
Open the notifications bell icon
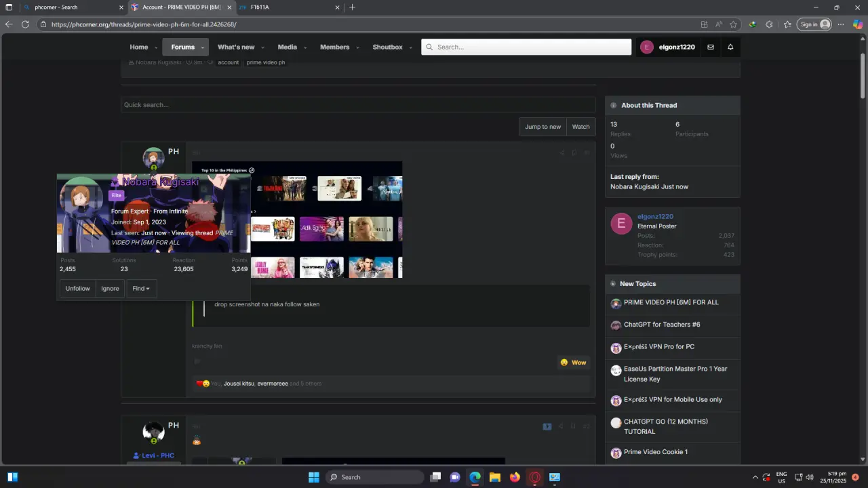pos(730,47)
